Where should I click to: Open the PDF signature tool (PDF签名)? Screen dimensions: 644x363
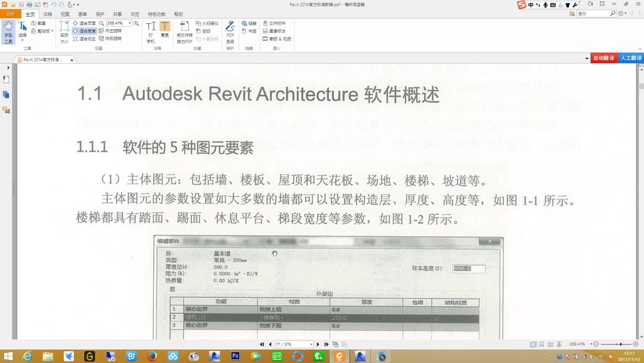click(230, 29)
